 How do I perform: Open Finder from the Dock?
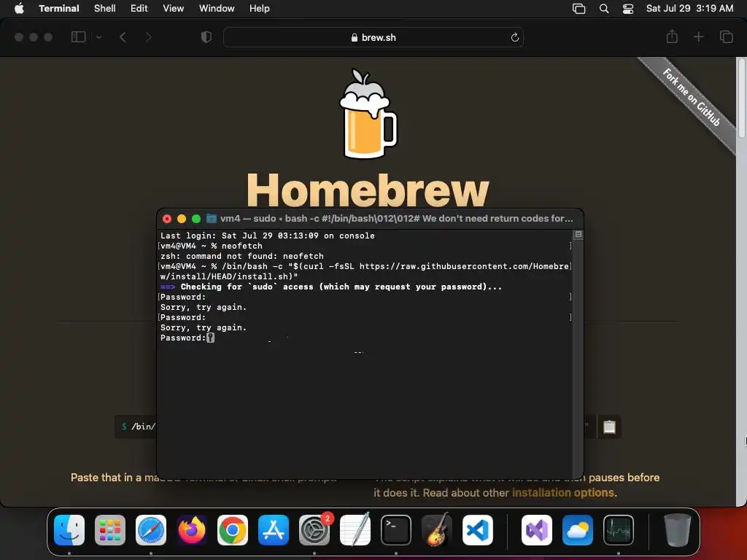tap(69, 530)
